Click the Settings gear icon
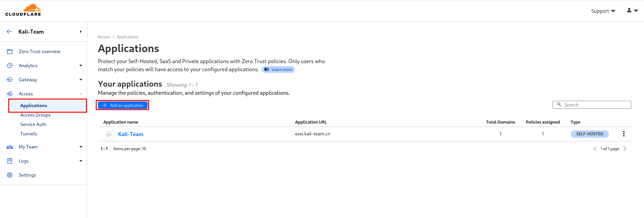 click(x=10, y=175)
